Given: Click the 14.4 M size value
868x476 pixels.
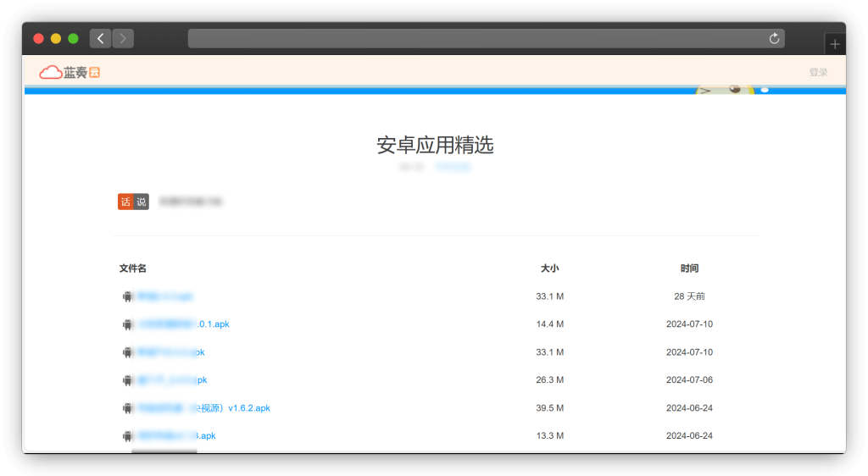Looking at the screenshot, I should [x=549, y=324].
